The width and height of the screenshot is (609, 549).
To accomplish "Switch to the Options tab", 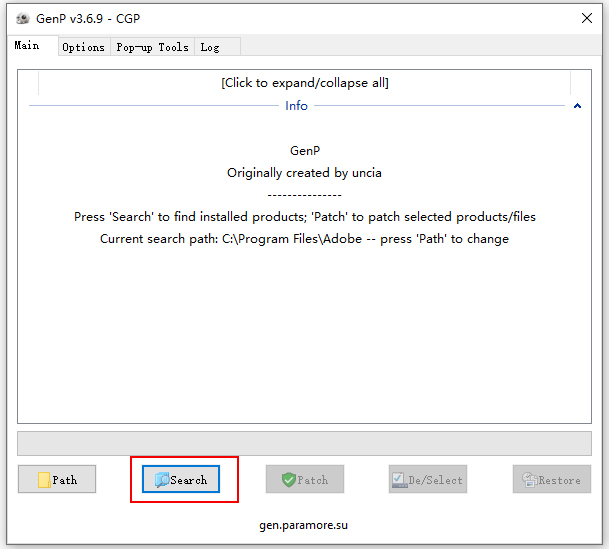I will 84,47.
